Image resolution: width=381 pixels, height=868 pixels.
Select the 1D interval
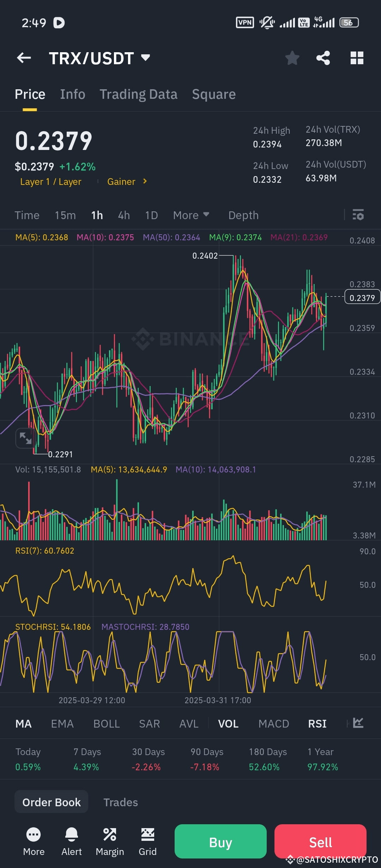(x=151, y=215)
